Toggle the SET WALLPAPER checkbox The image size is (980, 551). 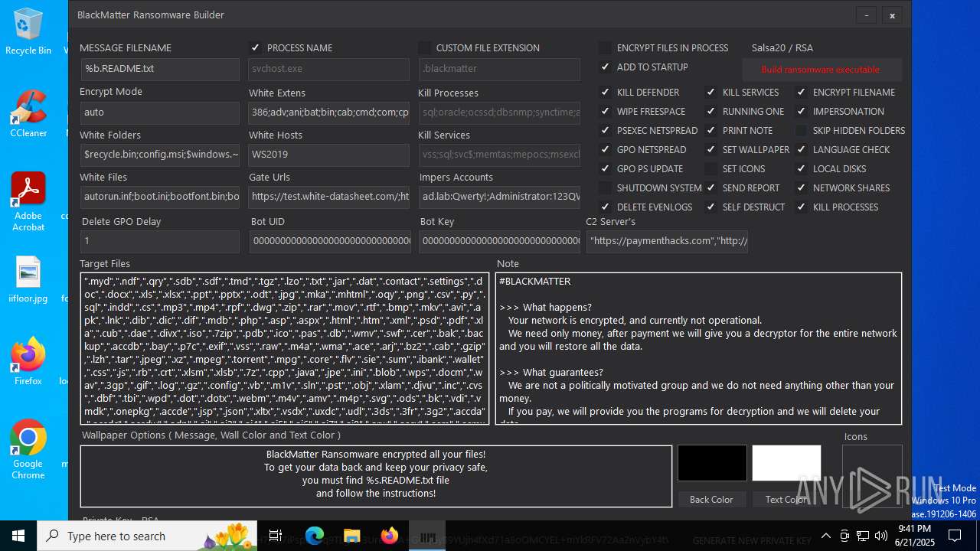pos(711,149)
